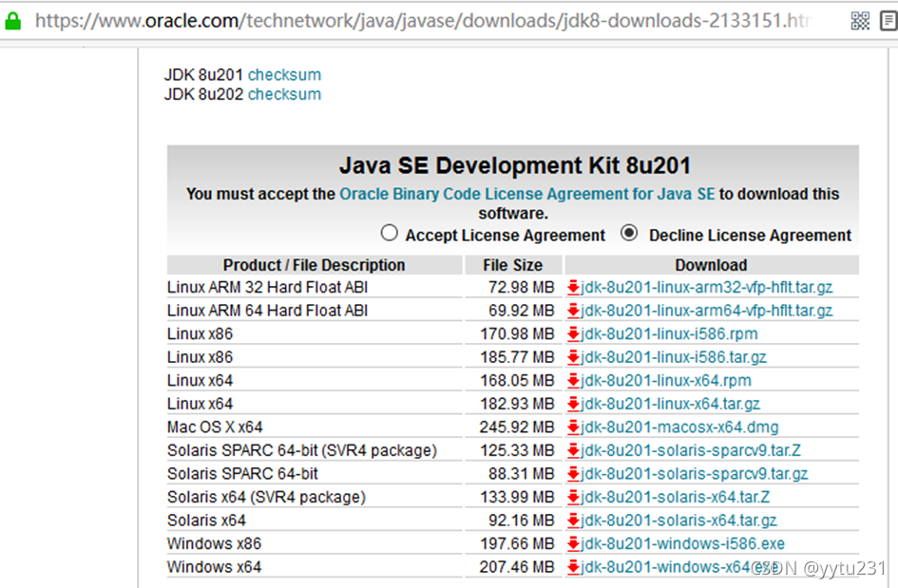The width and height of the screenshot is (898, 588).
Task: Click Windows x64 row label
Action: [214, 567]
